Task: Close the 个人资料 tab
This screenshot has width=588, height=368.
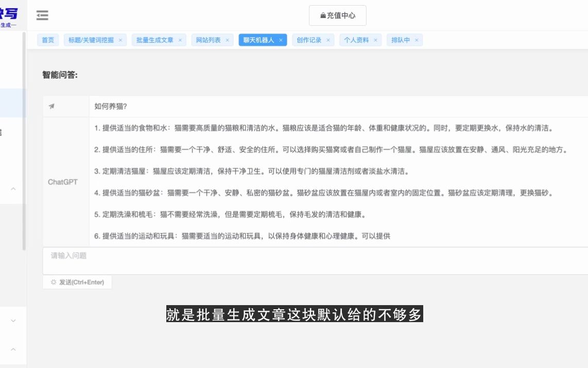Action: pos(376,40)
